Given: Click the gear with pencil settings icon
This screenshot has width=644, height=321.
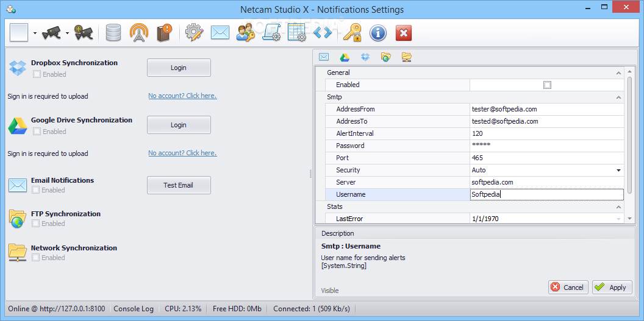Looking at the screenshot, I should click(x=195, y=32).
